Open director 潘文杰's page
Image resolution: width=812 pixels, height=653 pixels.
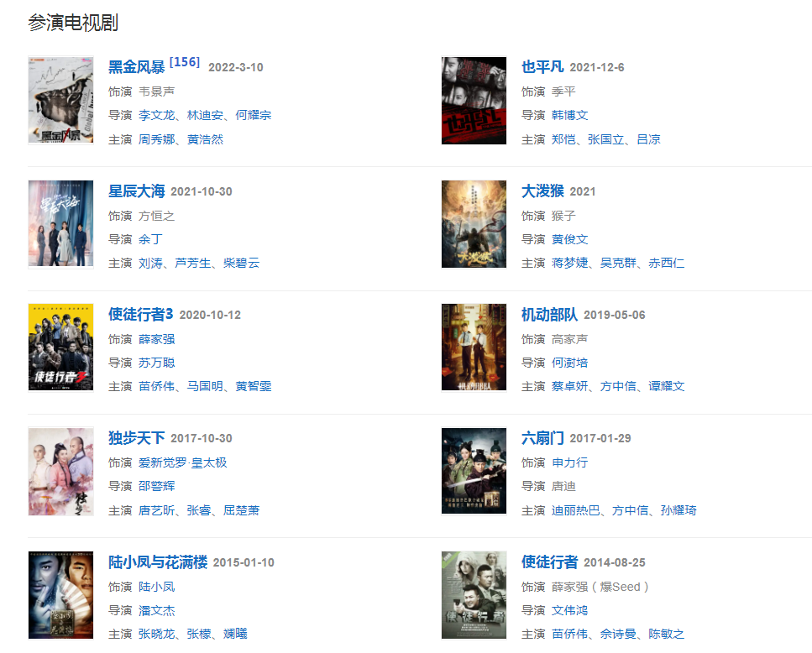(x=156, y=610)
